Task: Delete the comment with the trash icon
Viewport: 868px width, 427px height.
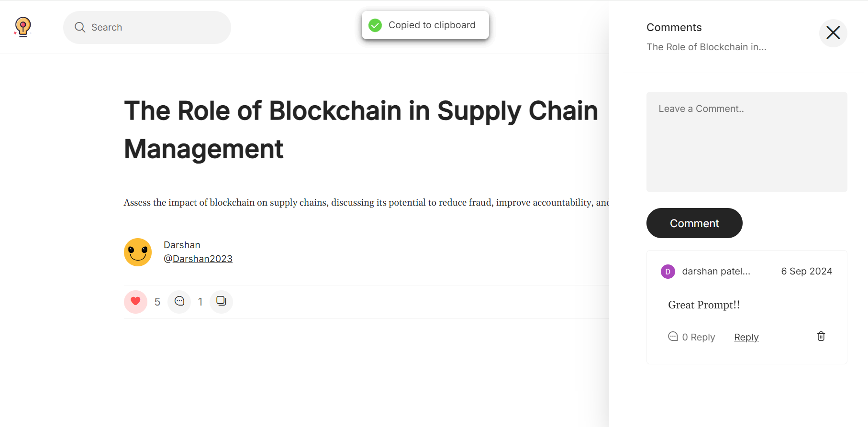Action: [x=821, y=336]
